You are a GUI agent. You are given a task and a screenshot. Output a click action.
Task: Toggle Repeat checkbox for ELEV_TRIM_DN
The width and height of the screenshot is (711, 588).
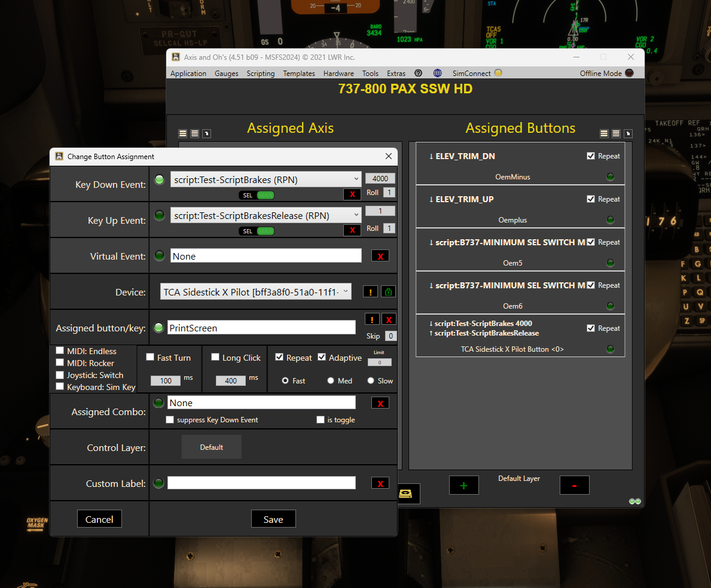click(590, 156)
